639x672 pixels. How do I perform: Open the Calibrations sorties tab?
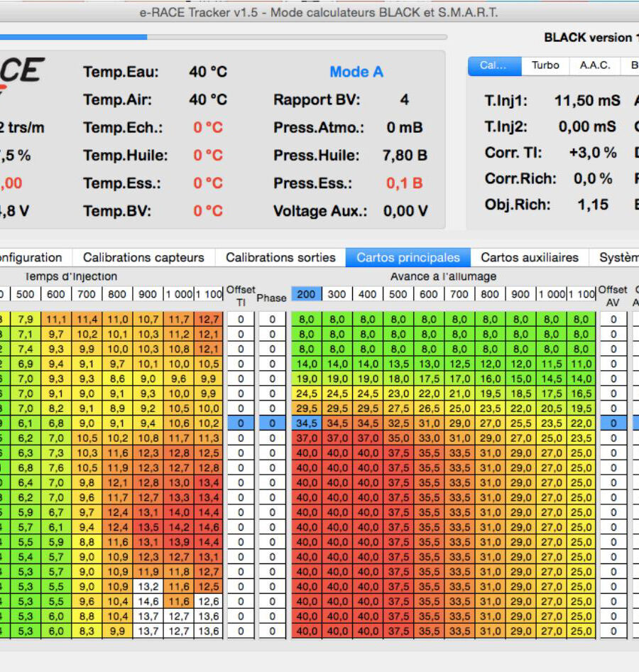point(280,257)
